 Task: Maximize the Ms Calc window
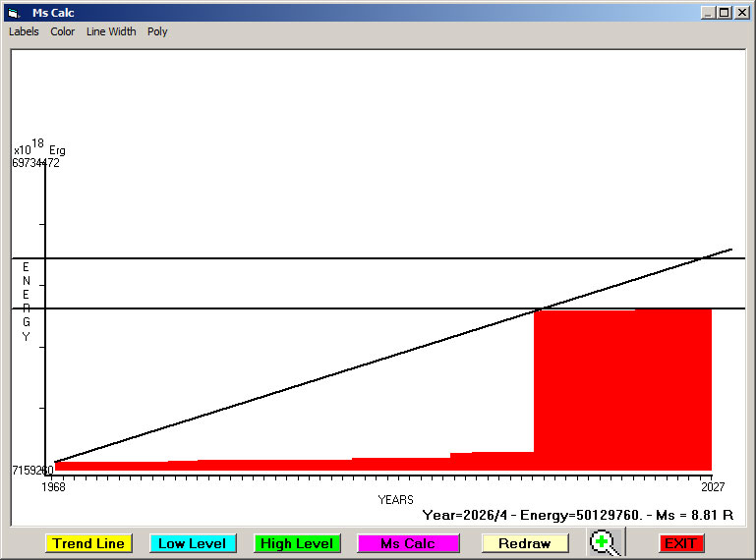pos(725,13)
